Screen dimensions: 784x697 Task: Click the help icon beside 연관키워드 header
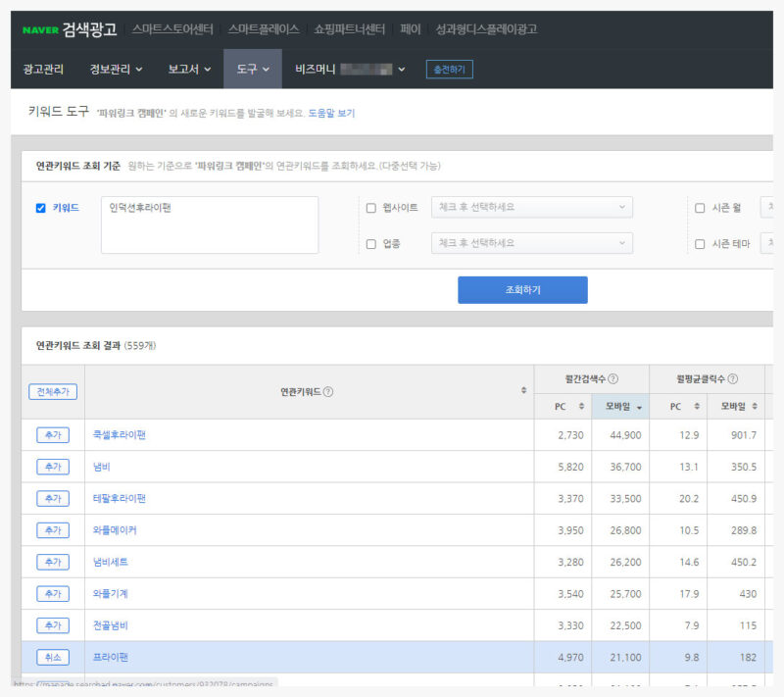tap(328, 392)
